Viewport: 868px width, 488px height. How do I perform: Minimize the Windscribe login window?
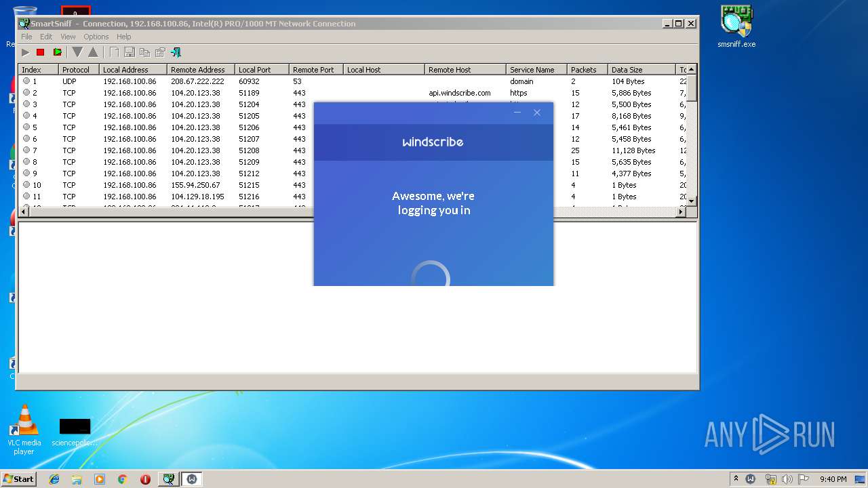point(517,113)
